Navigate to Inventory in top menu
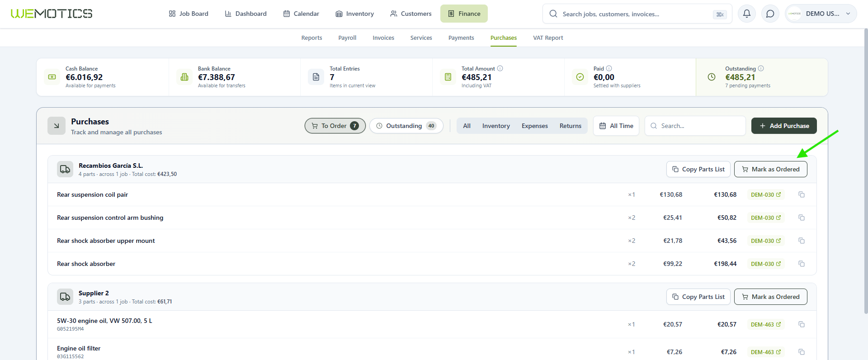The height and width of the screenshot is (360, 868). click(355, 14)
